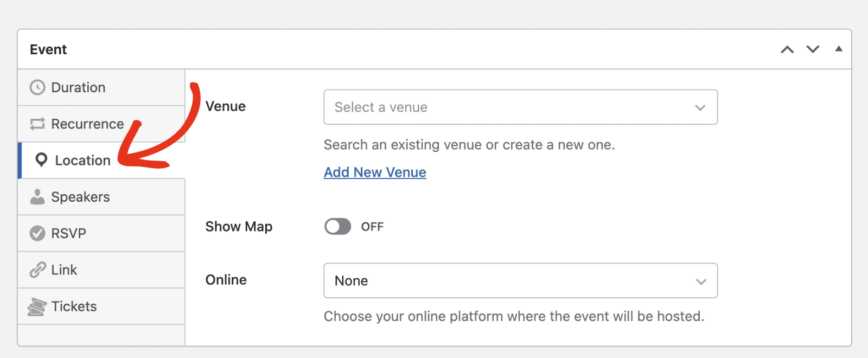The height and width of the screenshot is (358, 868).
Task: Click the Venue field label
Action: [226, 106]
